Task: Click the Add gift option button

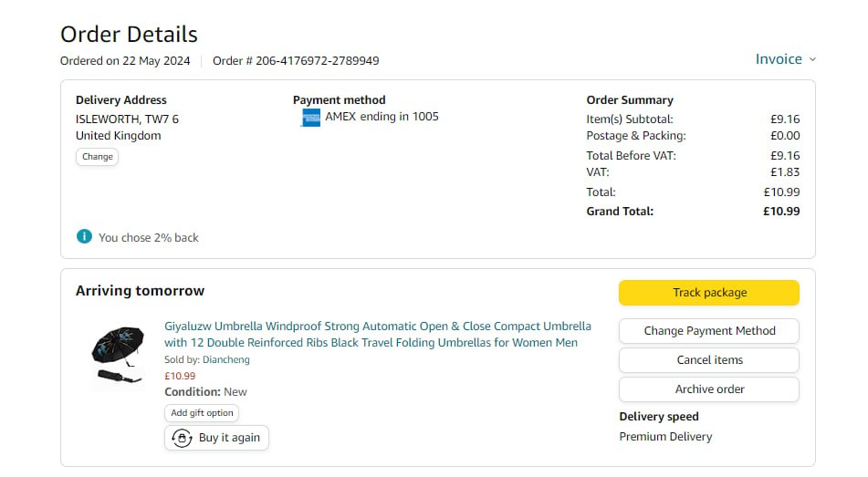Action: tap(202, 413)
